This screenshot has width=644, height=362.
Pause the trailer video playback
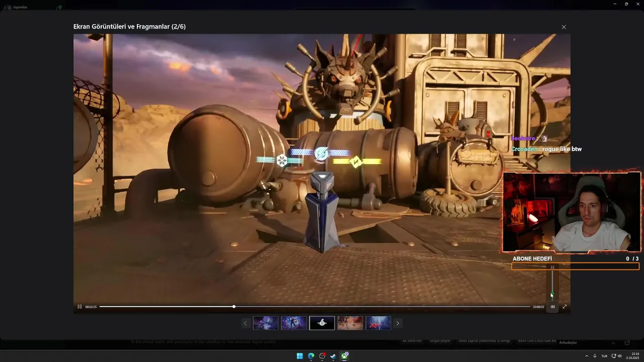(79, 307)
